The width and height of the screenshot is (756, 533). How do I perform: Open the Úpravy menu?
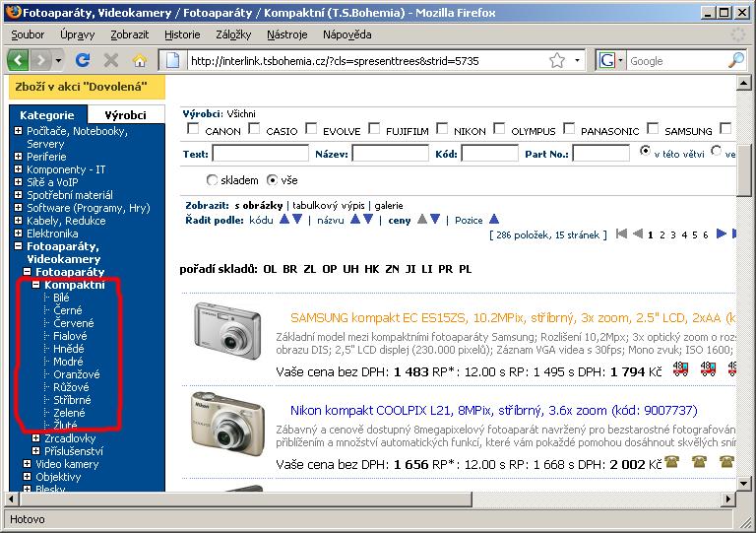coord(77,34)
